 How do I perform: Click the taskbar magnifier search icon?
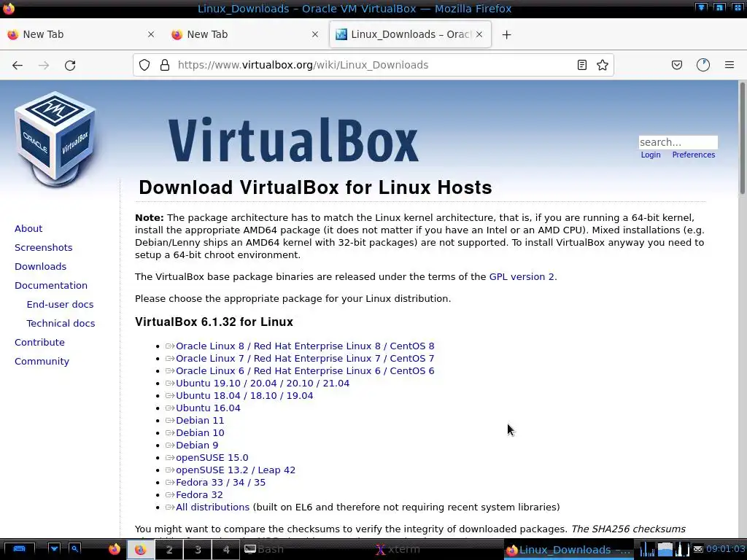pos(75,549)
